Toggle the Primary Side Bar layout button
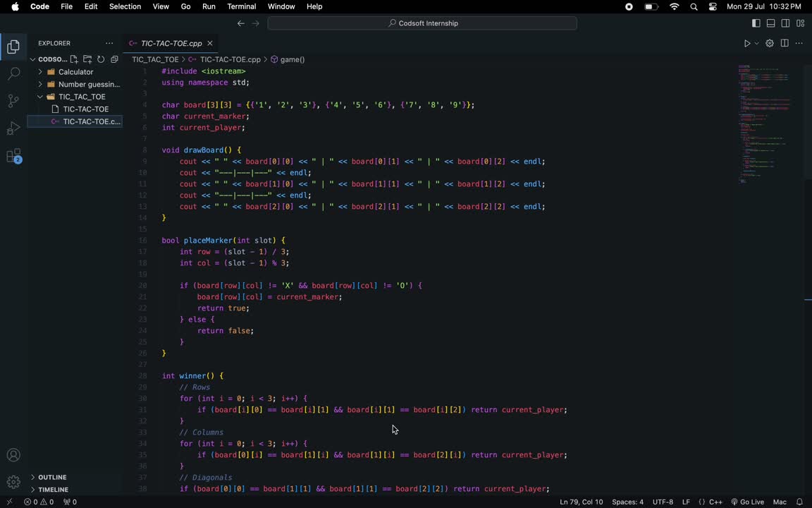Image resolution: width=812 pixels, height=508 pixels. [x=756, y=23]
